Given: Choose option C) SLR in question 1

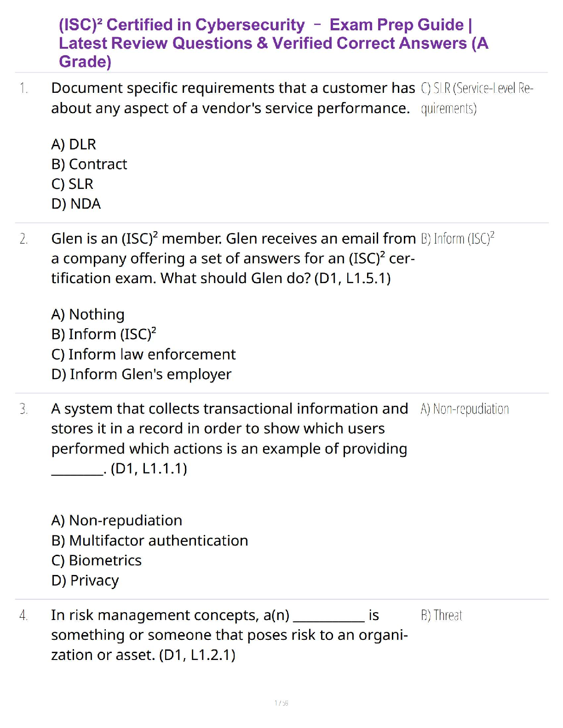Looking at the screenshot, I should point(72,184).
